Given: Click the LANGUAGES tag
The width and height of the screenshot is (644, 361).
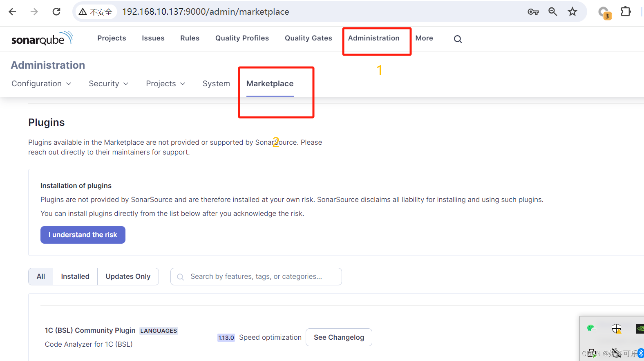Looking at the screenshot, I should click(x=159, y=331).
